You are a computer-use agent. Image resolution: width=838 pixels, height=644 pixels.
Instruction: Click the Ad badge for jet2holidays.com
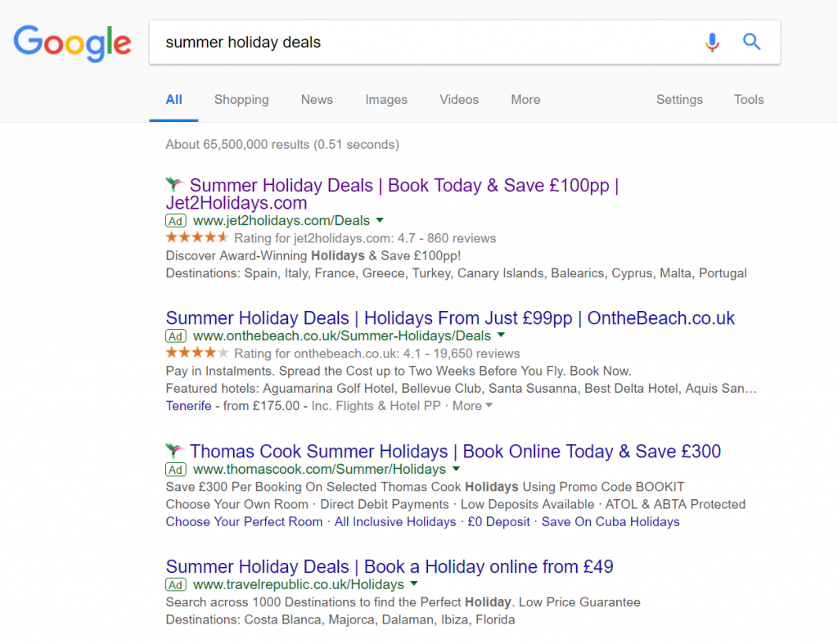tap(176, 221)
